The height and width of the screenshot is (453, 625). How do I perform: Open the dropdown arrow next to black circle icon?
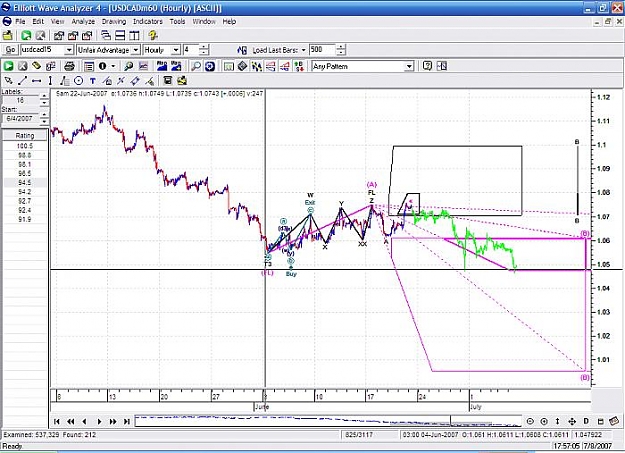113,66
